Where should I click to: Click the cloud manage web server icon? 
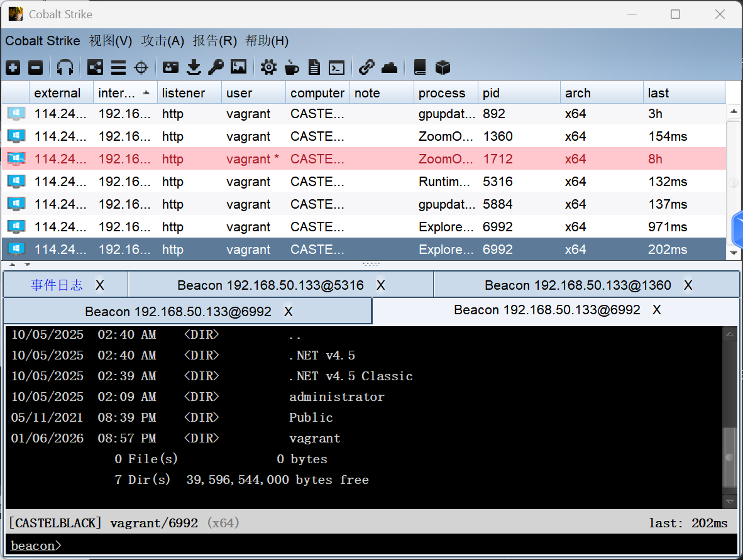click(389, 67)
